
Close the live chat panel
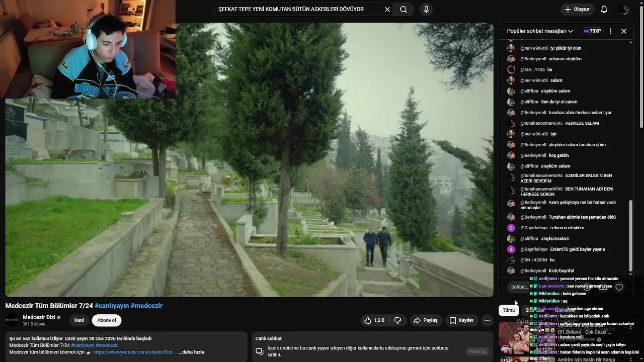(624, 31)
